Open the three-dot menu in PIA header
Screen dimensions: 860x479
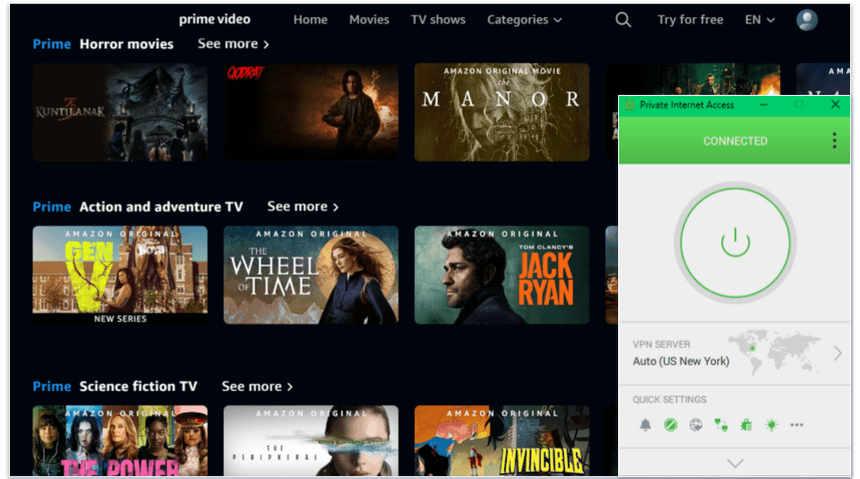click(834, 141)
